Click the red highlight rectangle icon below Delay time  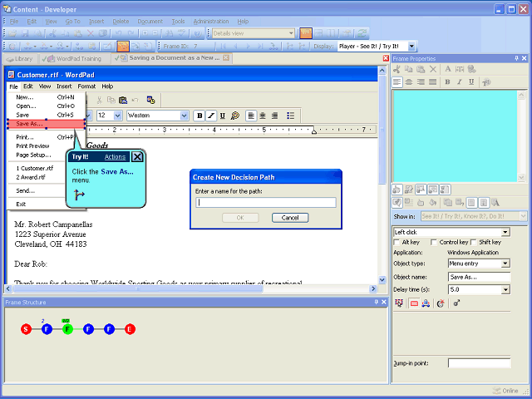tap(414, 303)
